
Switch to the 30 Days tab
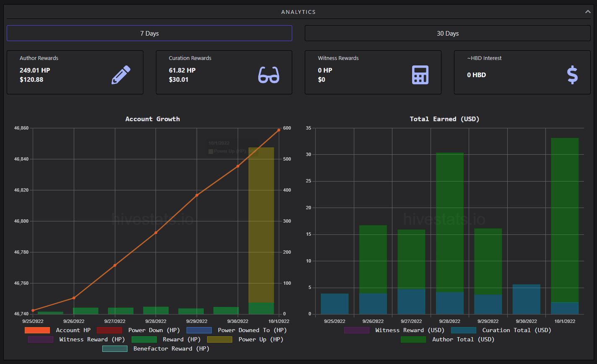[448, 33]
